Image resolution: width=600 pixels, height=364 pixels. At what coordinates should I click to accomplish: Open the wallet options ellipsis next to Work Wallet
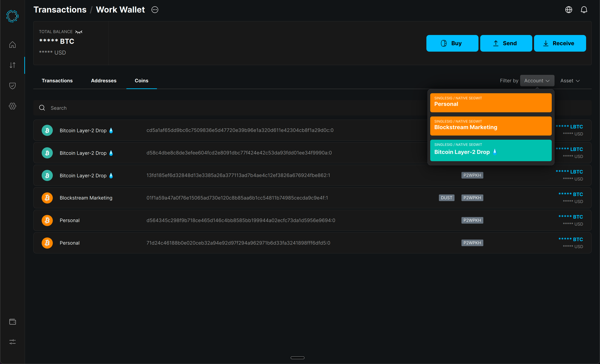(155, 10)
